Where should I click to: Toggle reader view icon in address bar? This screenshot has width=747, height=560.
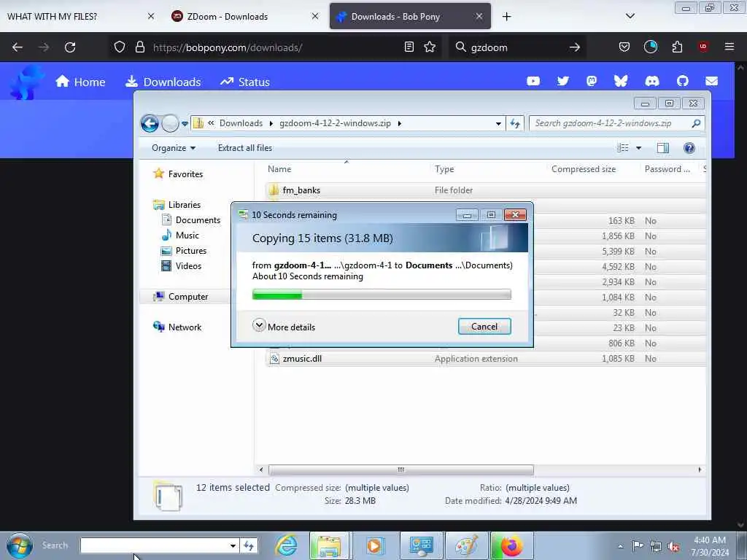click(409, 47)
